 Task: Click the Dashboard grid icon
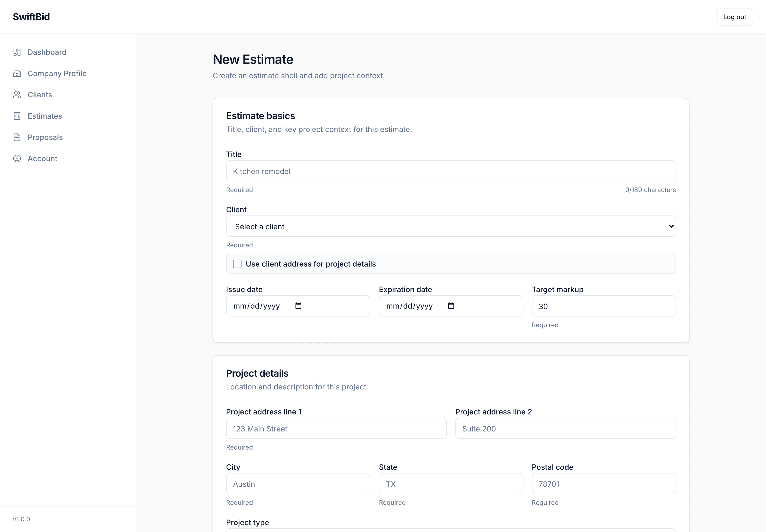pos(17,52)
